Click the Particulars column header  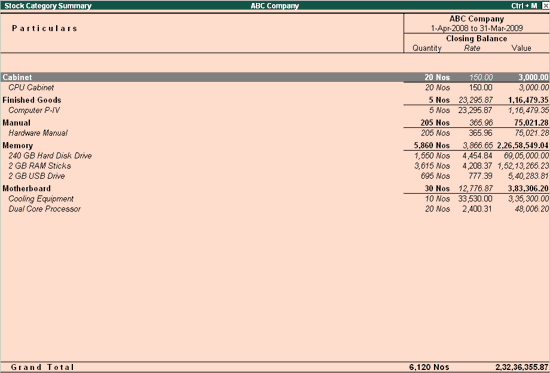click(45, 28)
